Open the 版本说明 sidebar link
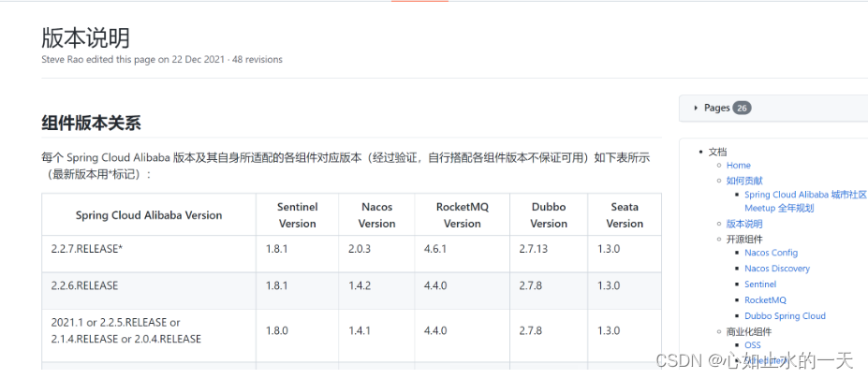This screenshot has height=379, width=868. coord(744,224)
